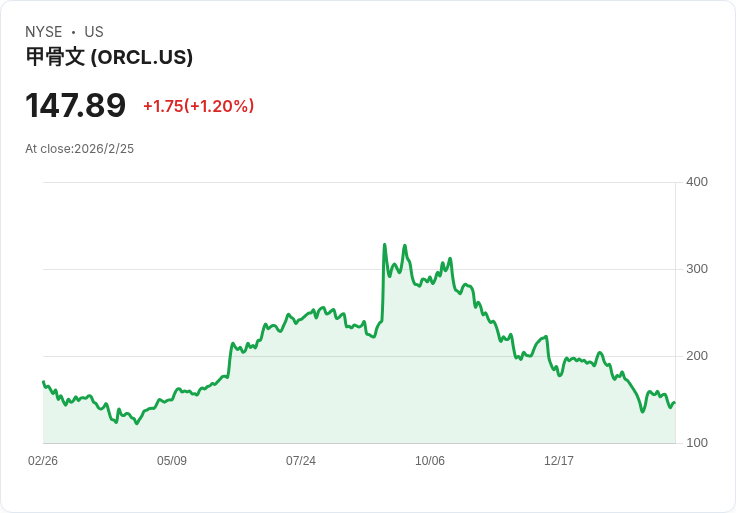736x513 pixels.
Task: Click the highest peak of the price line
Action: click(x=384, y=245)
